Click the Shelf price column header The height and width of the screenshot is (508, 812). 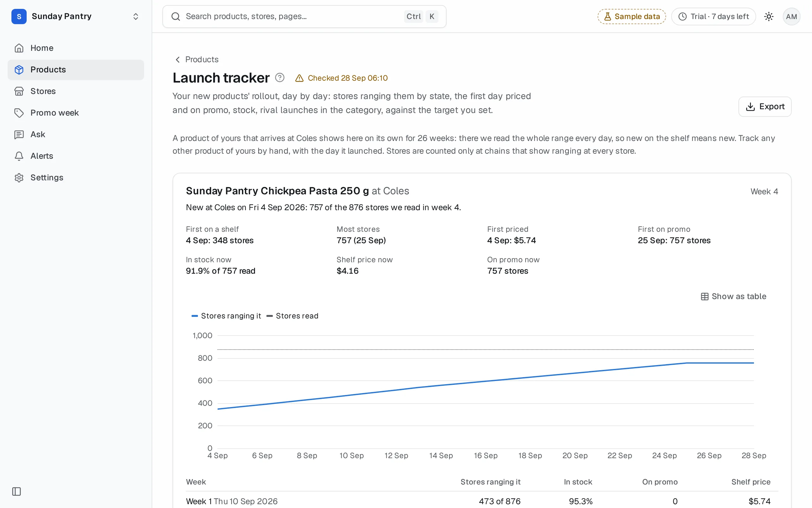[750, 482]
